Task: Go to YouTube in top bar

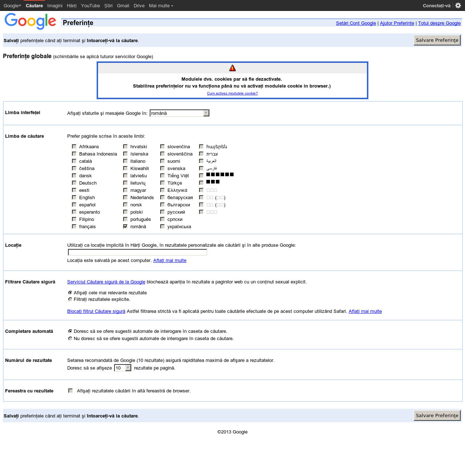Action: tap(90, 5)
